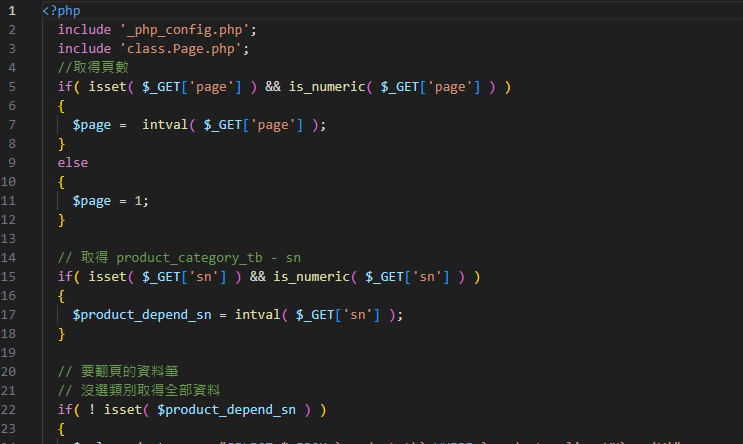Click $product_depend_sn inside isset on line 22

coord(226,409)
